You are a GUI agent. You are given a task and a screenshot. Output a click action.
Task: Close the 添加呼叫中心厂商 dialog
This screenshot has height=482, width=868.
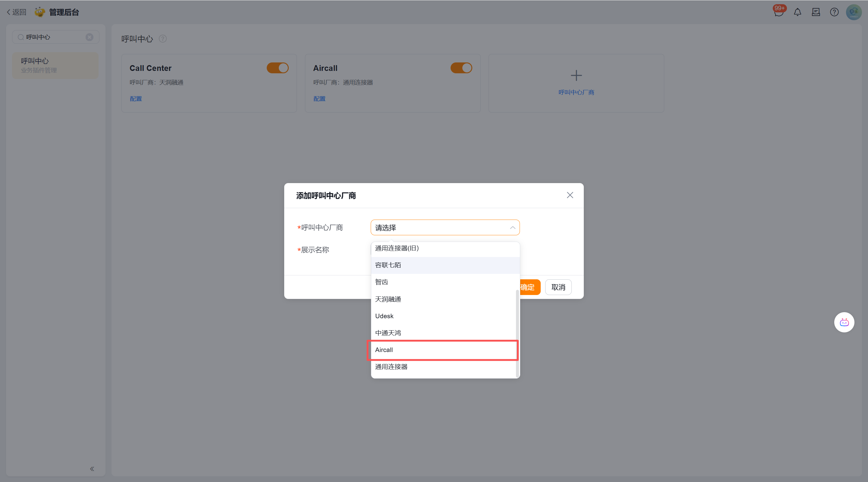coord(570,195)
